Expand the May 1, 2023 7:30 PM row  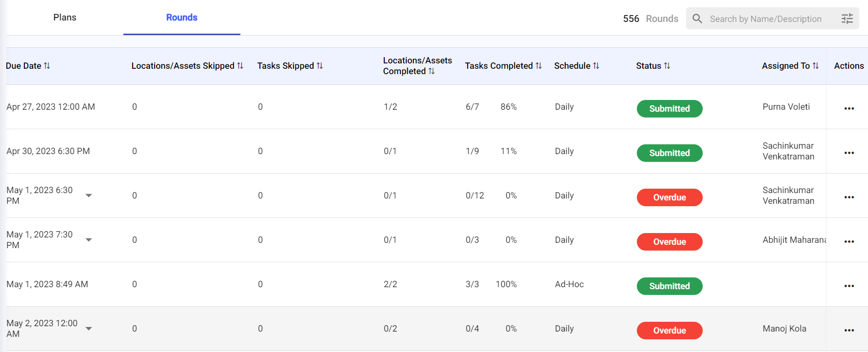(x=89, y=240)
